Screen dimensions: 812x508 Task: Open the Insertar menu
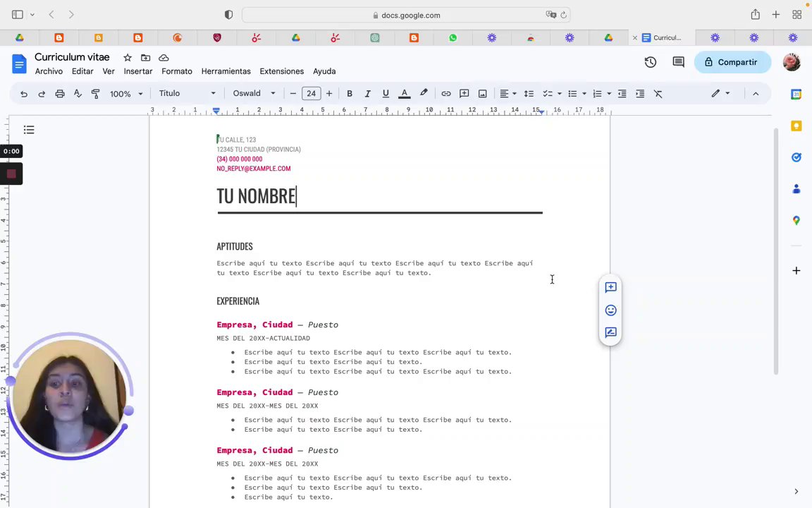tap(137, 71)
